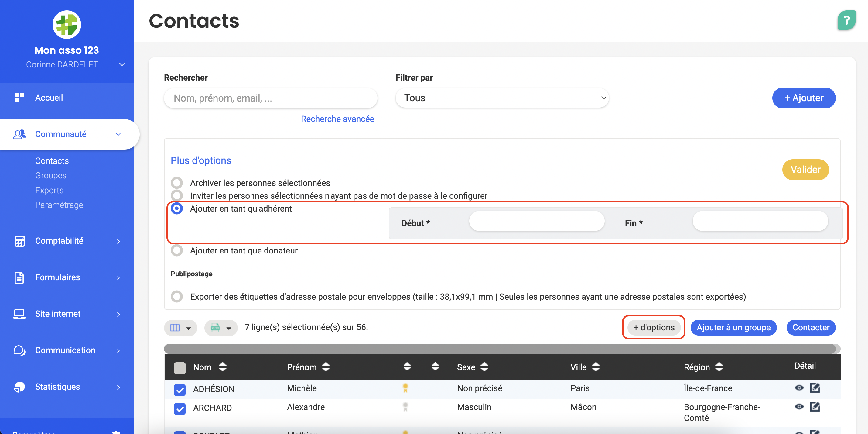
Task: Click the horizontal table scrollbar
Action: (x=500, y=349)
